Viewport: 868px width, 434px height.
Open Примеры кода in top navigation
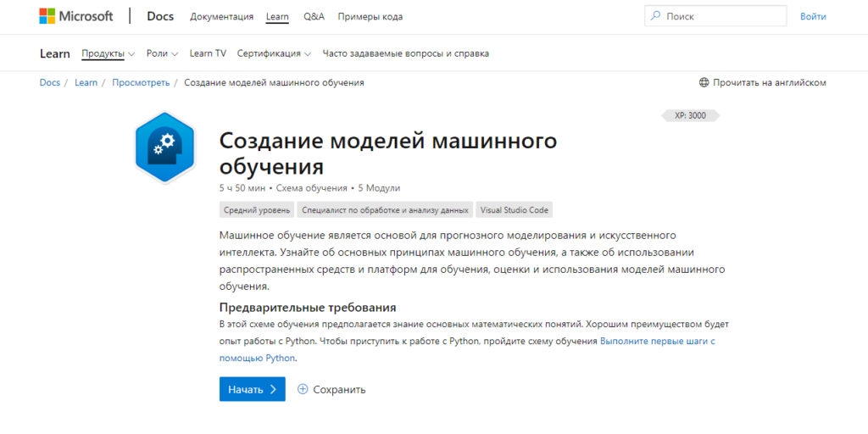370,16
